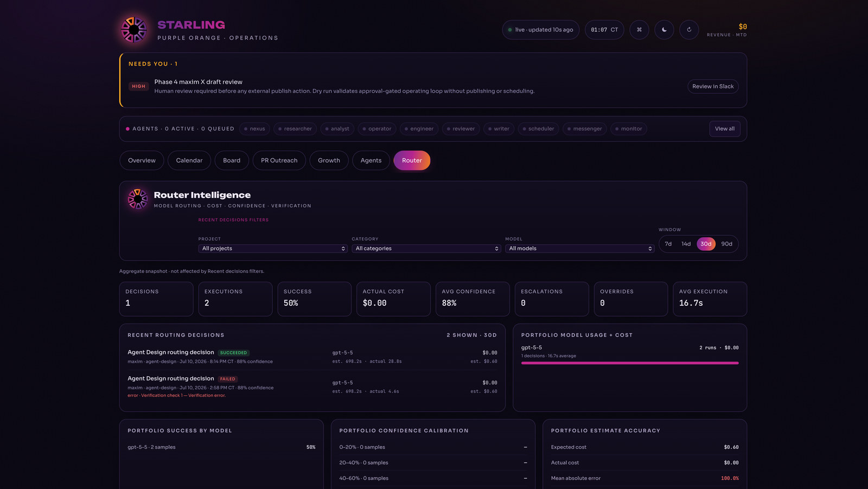Open the failed Agent Design routing decision
Viewport: 868px width, 489px height.
(312, 387)
